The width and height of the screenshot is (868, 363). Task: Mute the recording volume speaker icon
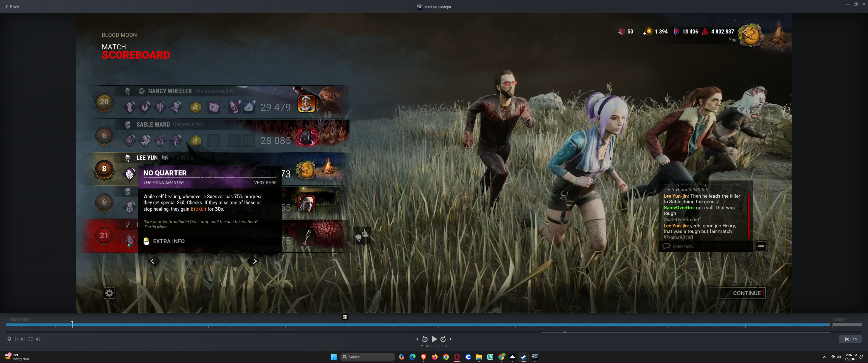38,339
